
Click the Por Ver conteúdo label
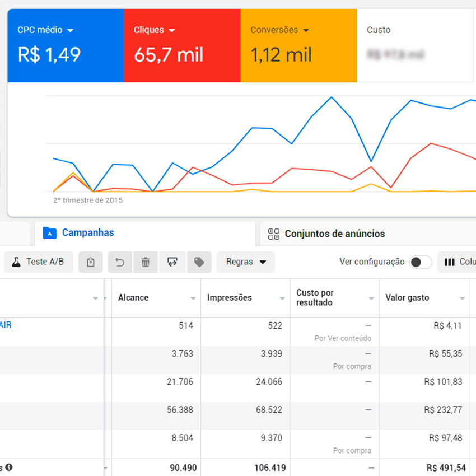click(343, 338)
